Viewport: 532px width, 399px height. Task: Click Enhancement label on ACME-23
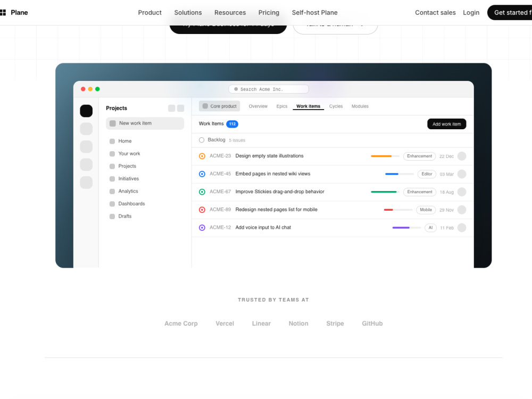(419, 156)
